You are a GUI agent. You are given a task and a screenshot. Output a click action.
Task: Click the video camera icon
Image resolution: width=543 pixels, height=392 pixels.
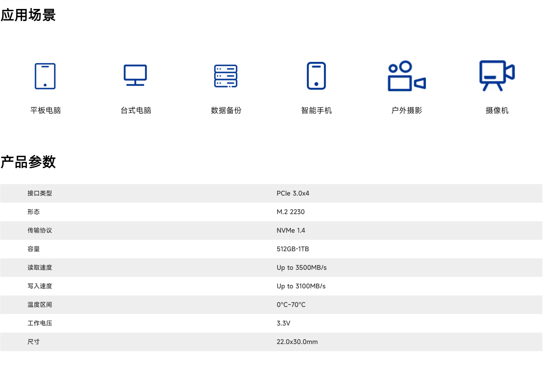pyautogui.click(x=497, y=76)
